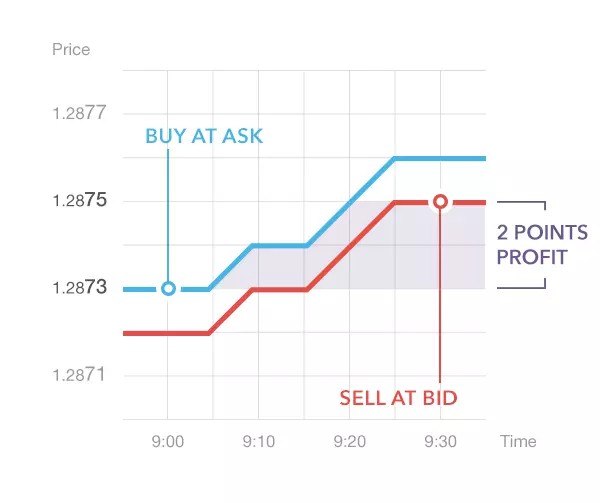Click the blue ask price line
600x503 pixels.
coord(350,202)
